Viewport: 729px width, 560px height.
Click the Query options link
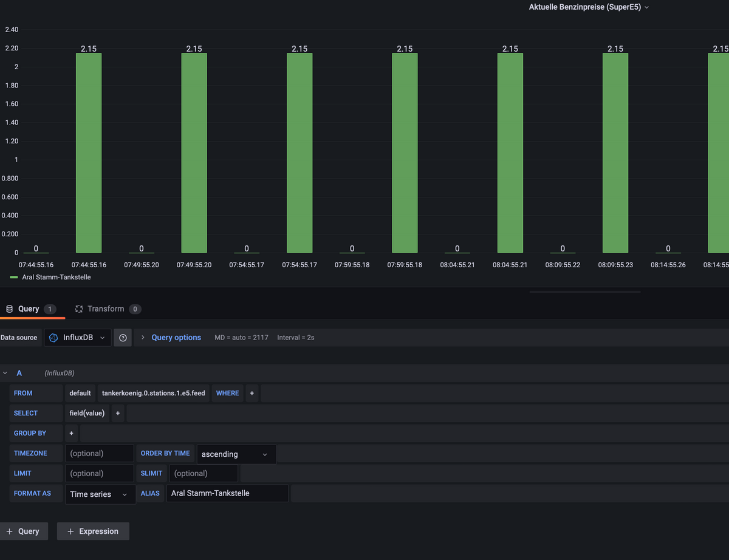tap(176, 338)
